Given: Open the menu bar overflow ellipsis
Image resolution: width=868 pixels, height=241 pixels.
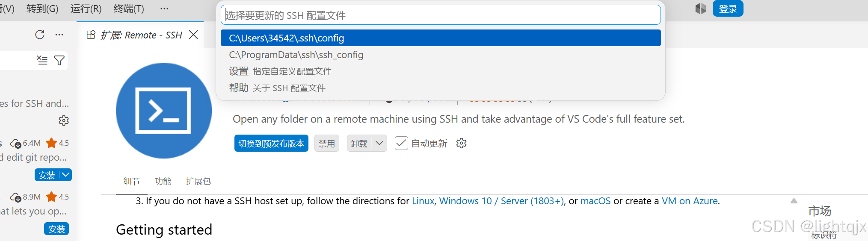Looking at the screenshot, I should 164,9.
